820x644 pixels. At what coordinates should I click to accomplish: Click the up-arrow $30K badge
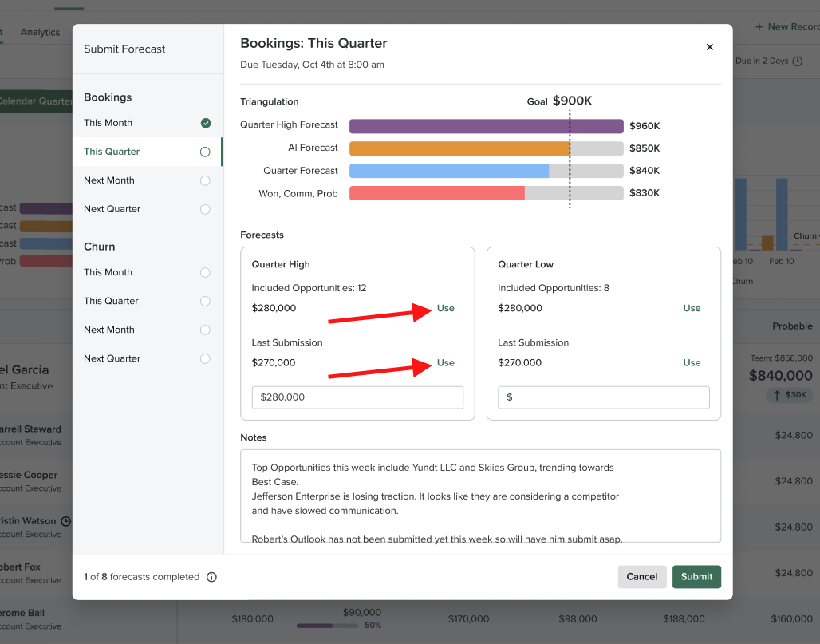789,395
